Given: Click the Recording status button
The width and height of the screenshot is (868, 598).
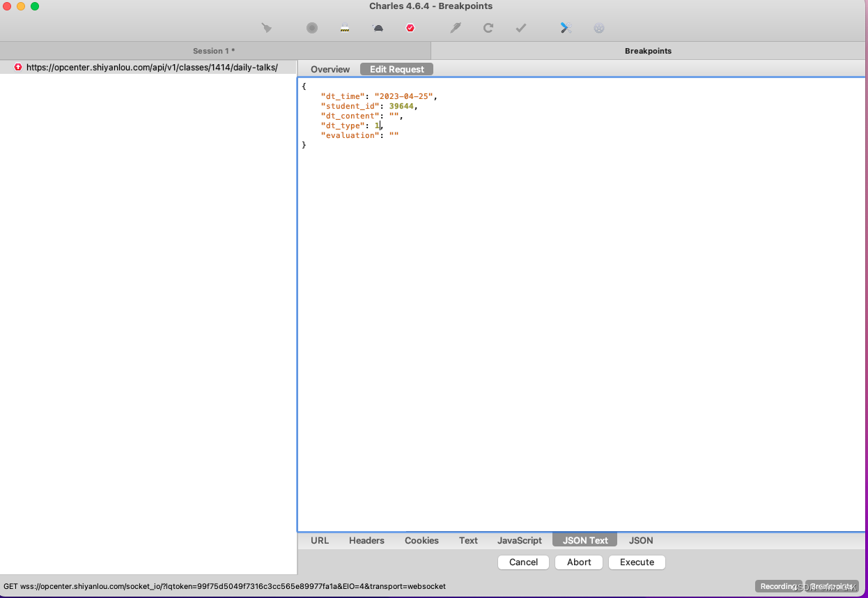Looking at the screenshot, I should (779, 586).
